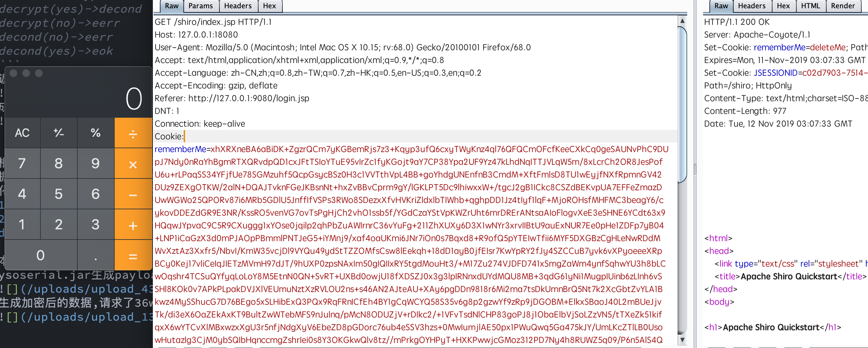Clear calculator with AC key

pyautogui.click(x=22, y=133)
